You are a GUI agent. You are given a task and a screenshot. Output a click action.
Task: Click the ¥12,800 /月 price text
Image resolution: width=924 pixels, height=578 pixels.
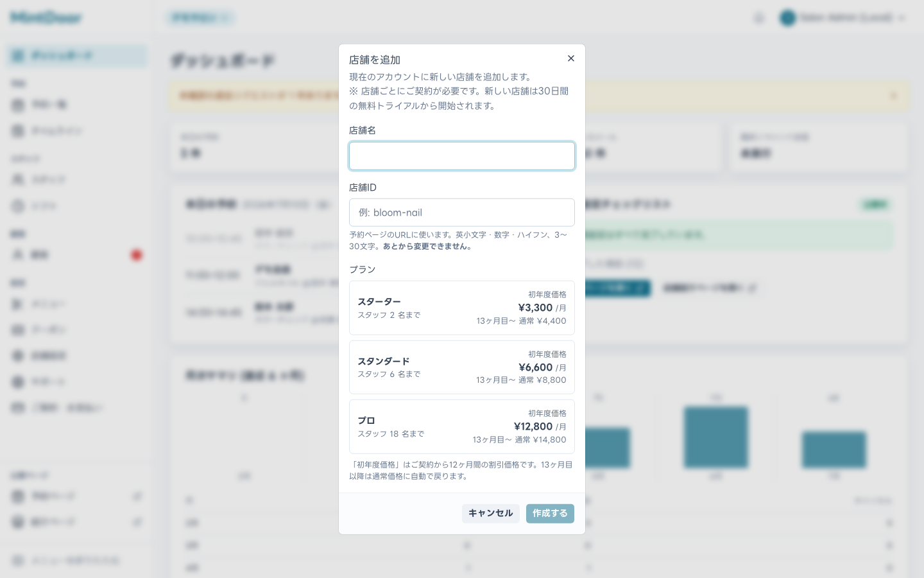click(x=540, y=426)
